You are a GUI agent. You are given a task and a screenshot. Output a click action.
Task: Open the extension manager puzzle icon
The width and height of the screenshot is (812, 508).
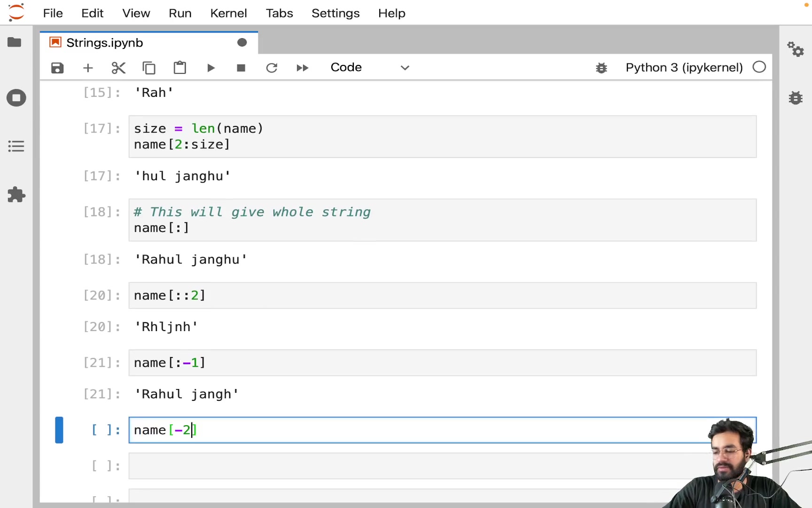(16, 194)
